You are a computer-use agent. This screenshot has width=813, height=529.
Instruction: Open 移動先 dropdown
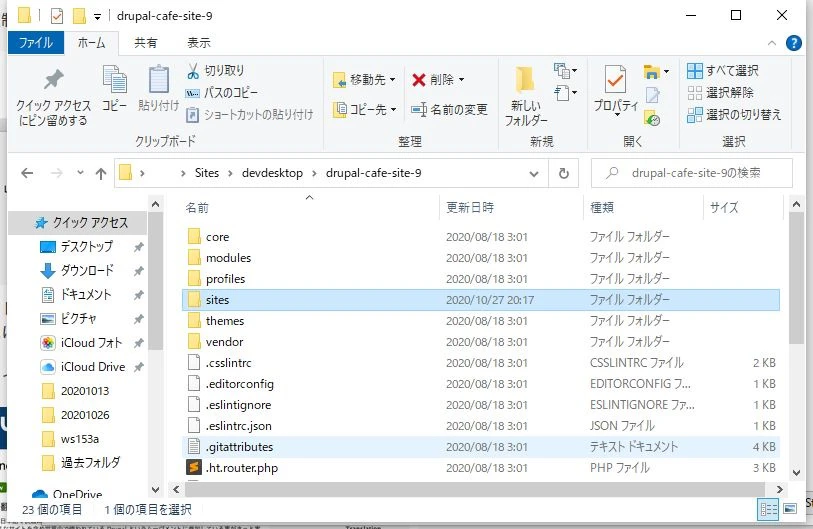click(365, 80)
